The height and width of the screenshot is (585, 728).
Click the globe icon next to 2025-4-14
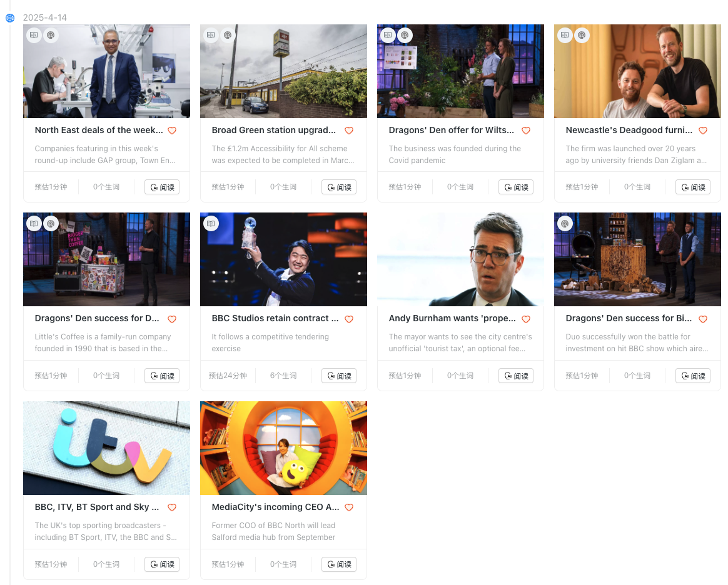(10, 17)
